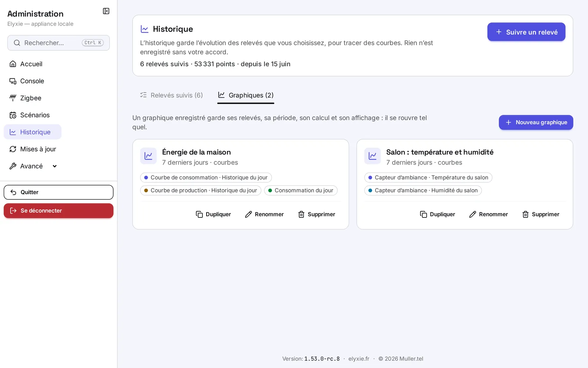
Task: Click Se déconnecter to log out
Action: click(x=58, y=210)
